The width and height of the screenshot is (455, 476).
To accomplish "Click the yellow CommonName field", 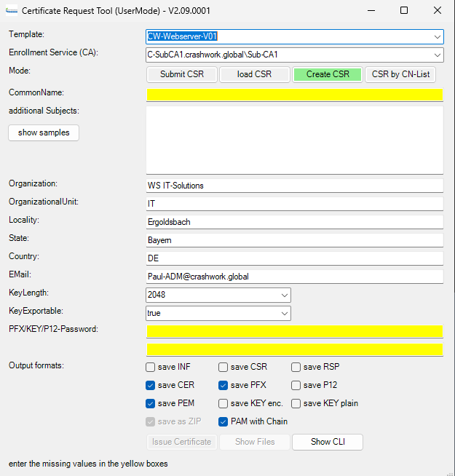I will point(295,95).
